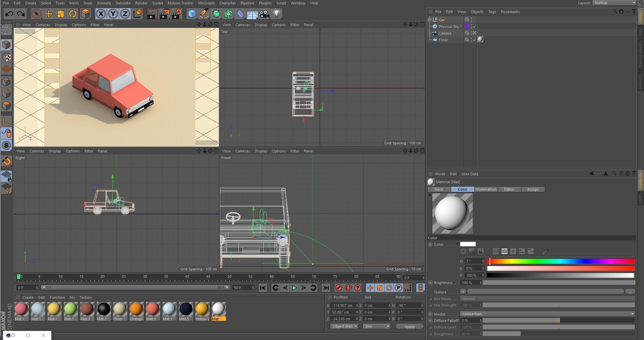Adjust the Saturation gradient slider
This screenshot has width=644, height=340.
(x=560, y=268)
